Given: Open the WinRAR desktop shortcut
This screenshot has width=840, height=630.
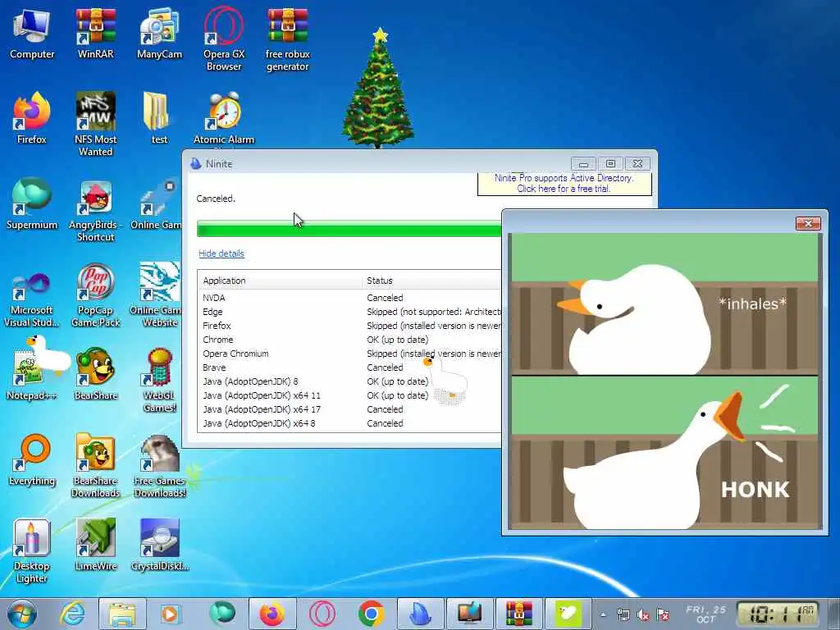Looking at the screenshot, I should pos(95,33).
